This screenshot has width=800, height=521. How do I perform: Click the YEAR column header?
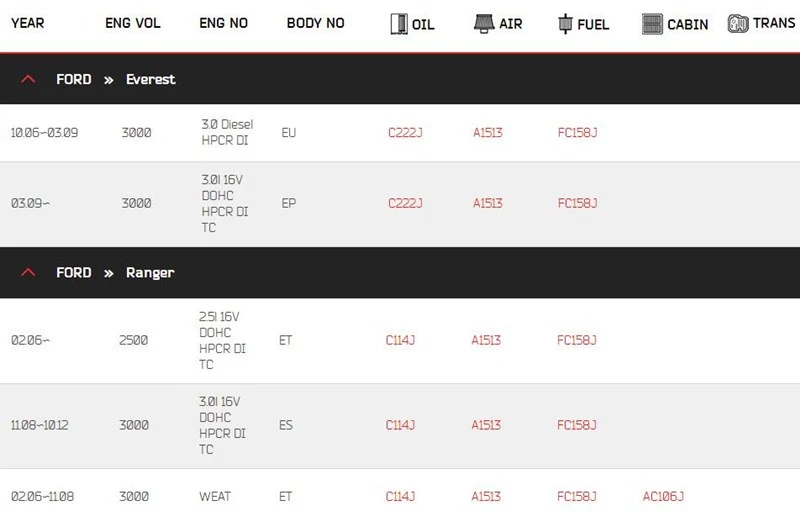tap(28, 23)
